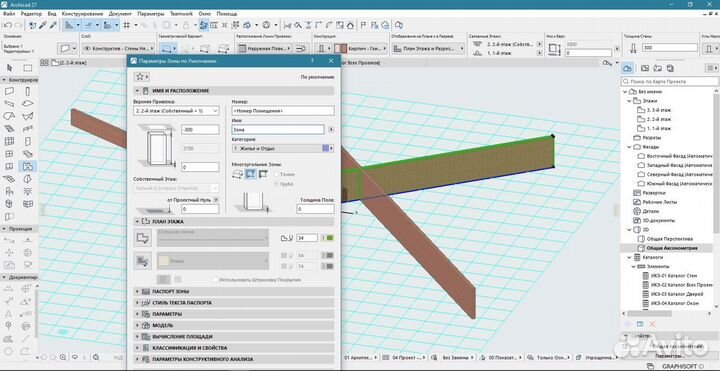This screenshot has width=720, height=371.
Task: Click the Undo arrow in toolbar
Action: pos(7,25)
